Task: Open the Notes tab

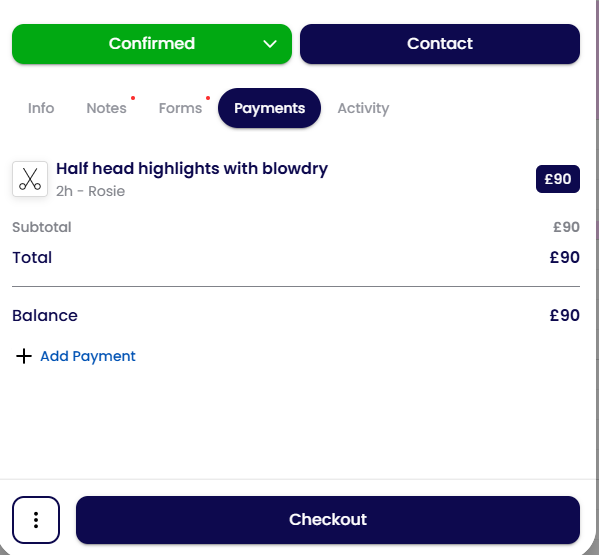Action: (x=106, y=108)
